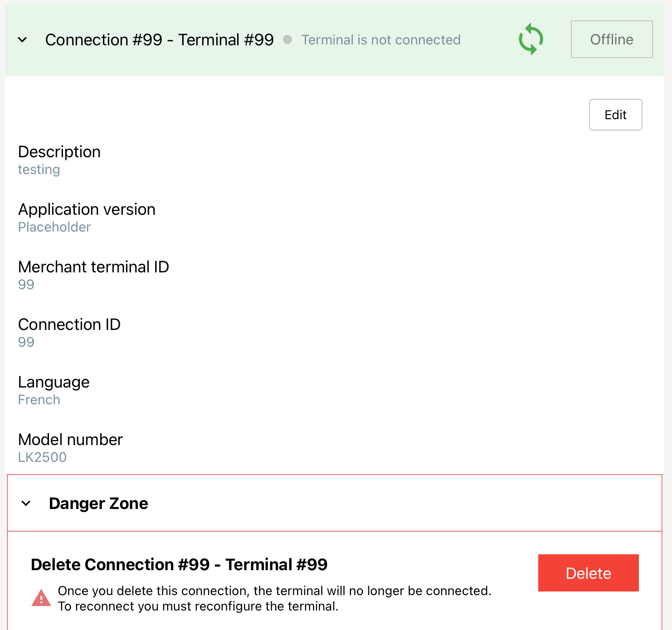Click the Language value 'French'
Image resolution: width=672 pixels, height=630 pixels.
pyautogui.click(x=39, y=400)
